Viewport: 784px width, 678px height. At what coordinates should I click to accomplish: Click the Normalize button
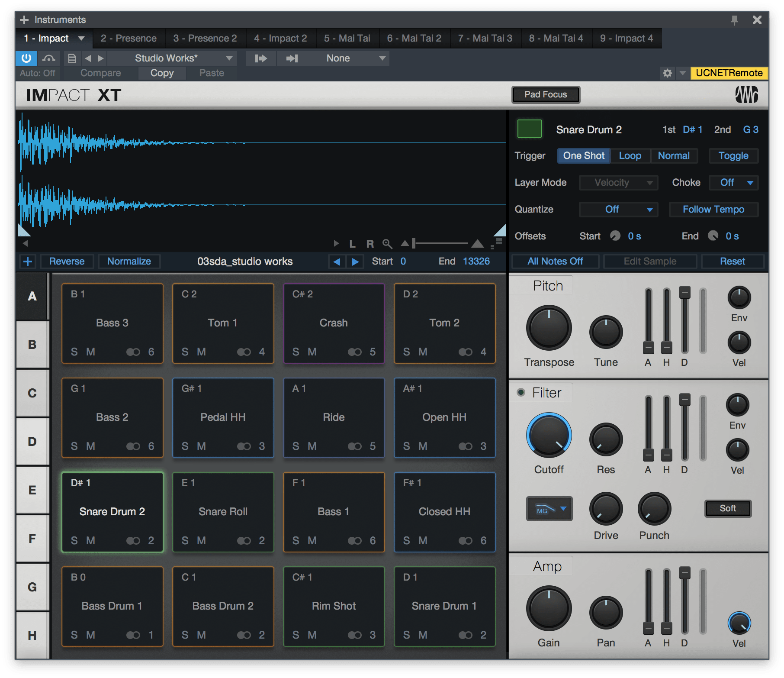[129, 261]
